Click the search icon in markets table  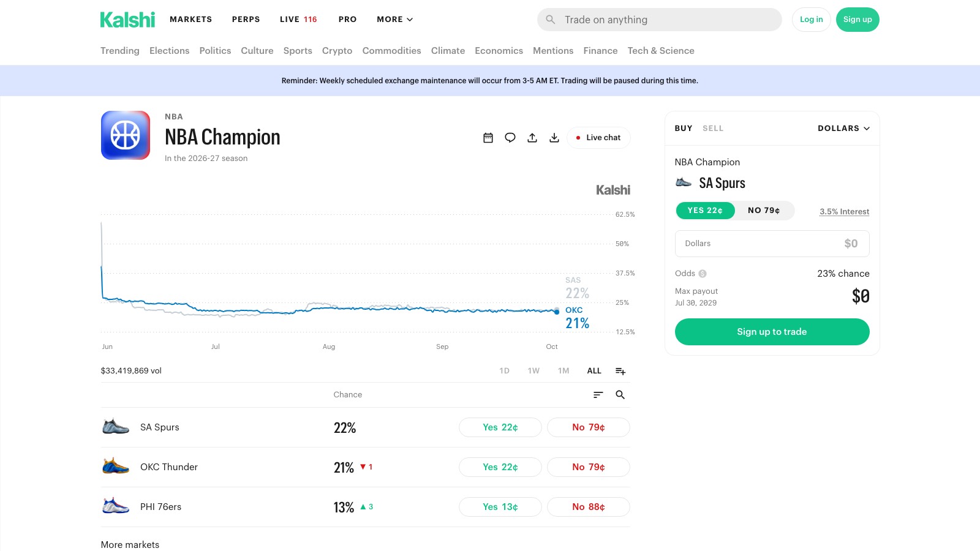pyautogui.click(x=620, y=395)
